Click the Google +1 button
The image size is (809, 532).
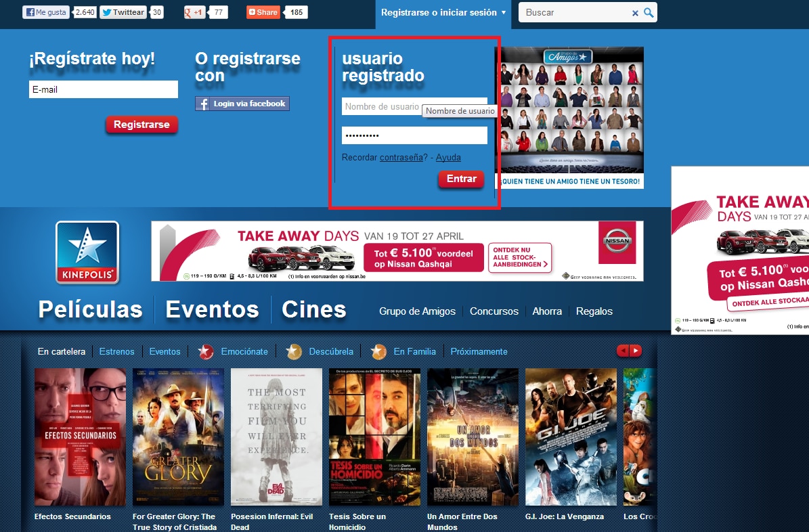click(194, 12)
